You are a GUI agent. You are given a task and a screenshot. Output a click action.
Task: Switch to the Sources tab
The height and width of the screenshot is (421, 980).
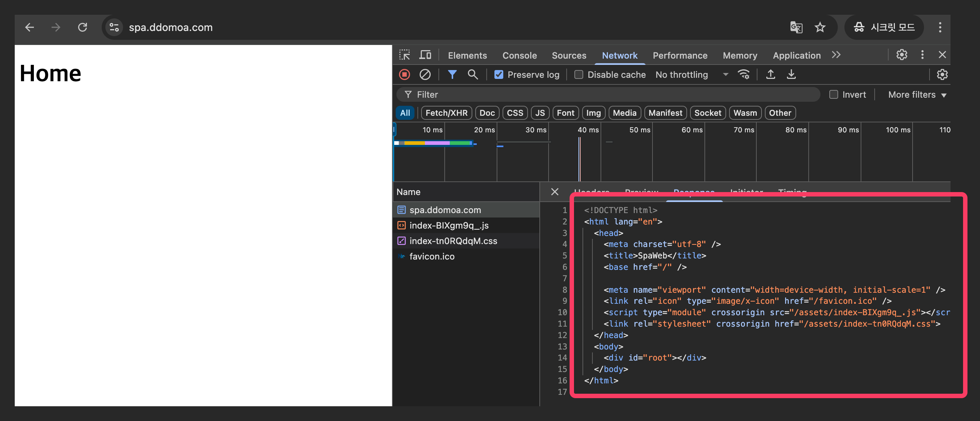[x=569, y=56]
